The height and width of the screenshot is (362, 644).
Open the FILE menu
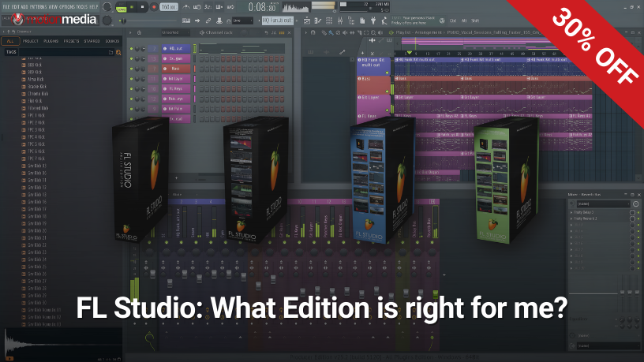pos(6,6)
